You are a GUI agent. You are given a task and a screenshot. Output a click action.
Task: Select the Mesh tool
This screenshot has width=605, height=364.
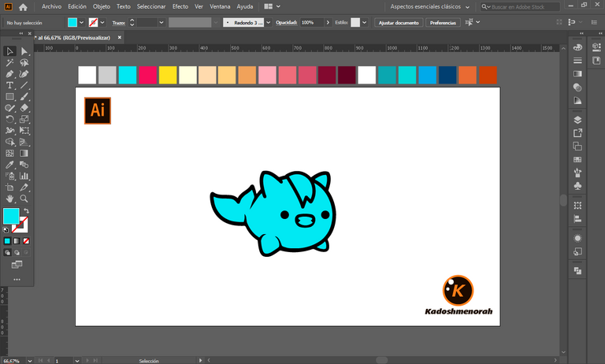pyautogui.click(x=9, y=154)
